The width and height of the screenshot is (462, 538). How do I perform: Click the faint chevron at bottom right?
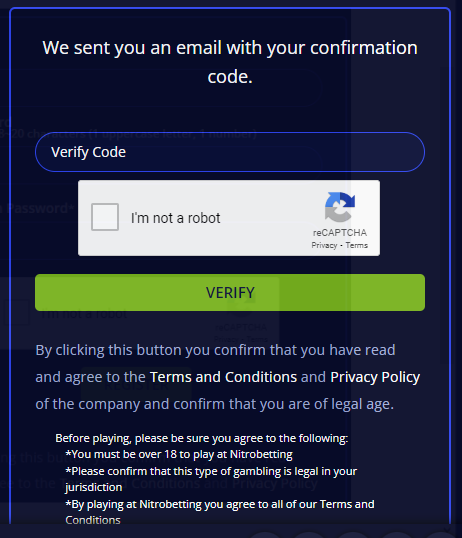(447, 530)
